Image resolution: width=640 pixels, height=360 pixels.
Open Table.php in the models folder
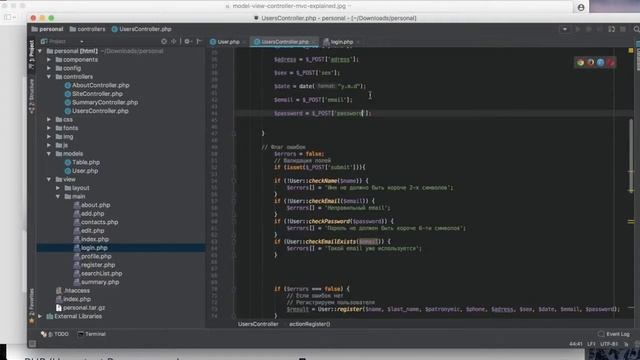[82, 162]
